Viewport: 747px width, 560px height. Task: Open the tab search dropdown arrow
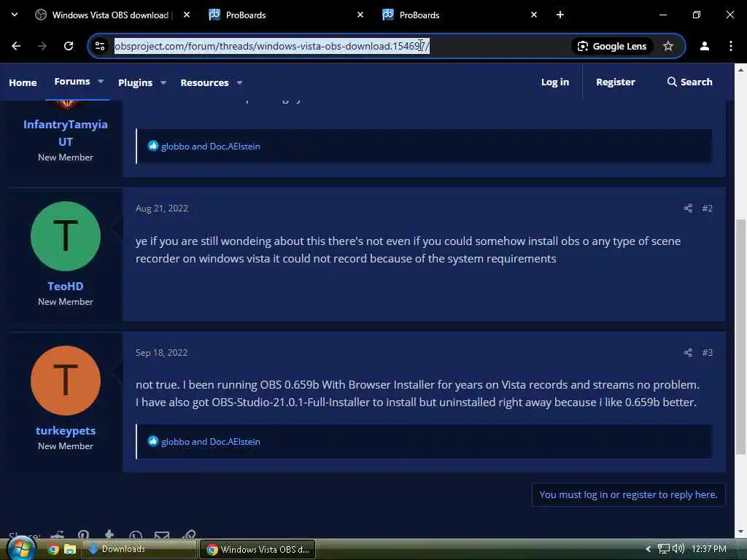pos(15,15)
